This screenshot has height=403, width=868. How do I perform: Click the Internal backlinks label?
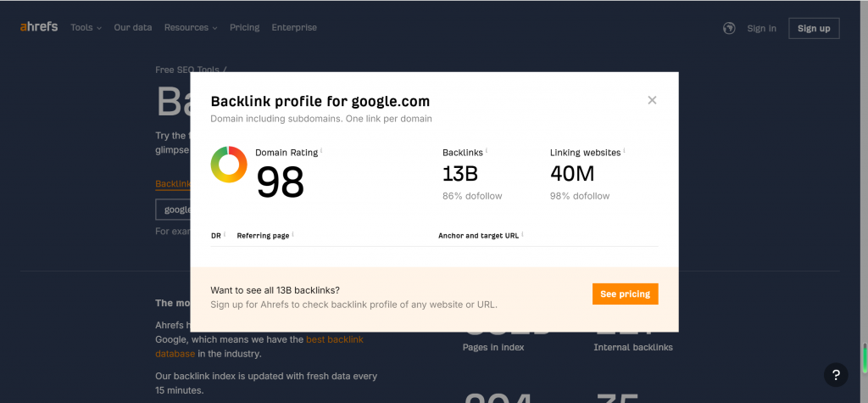click(x=633, y=347)
